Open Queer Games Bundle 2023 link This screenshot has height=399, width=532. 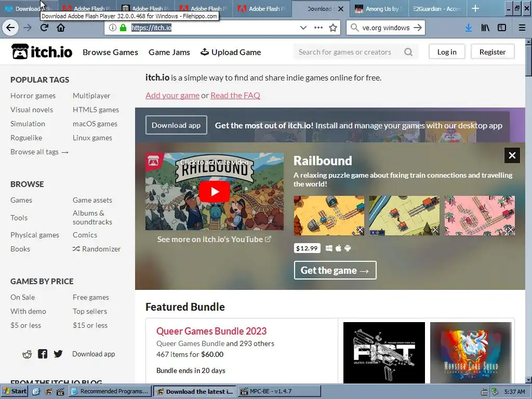point(211,331)
